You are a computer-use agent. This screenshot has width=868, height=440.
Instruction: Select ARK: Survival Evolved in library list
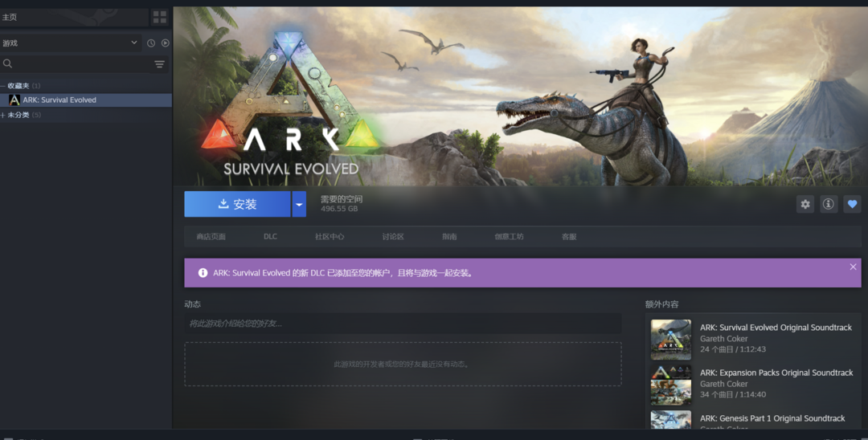click(x=86, y=100)
